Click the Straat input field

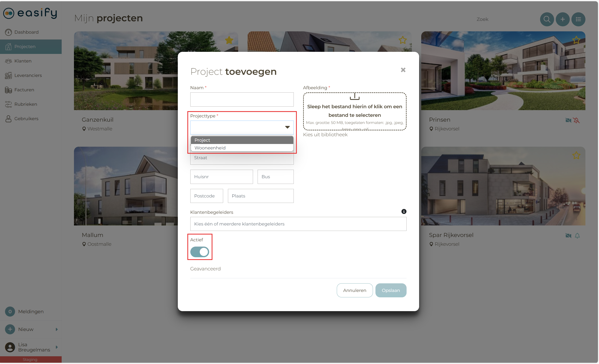(242, 158)
